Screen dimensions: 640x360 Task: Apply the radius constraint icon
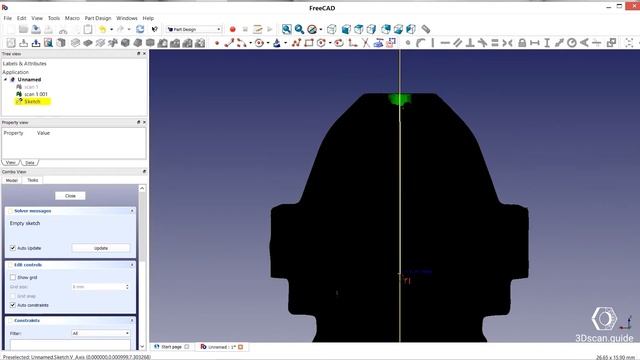click(572, 42)
